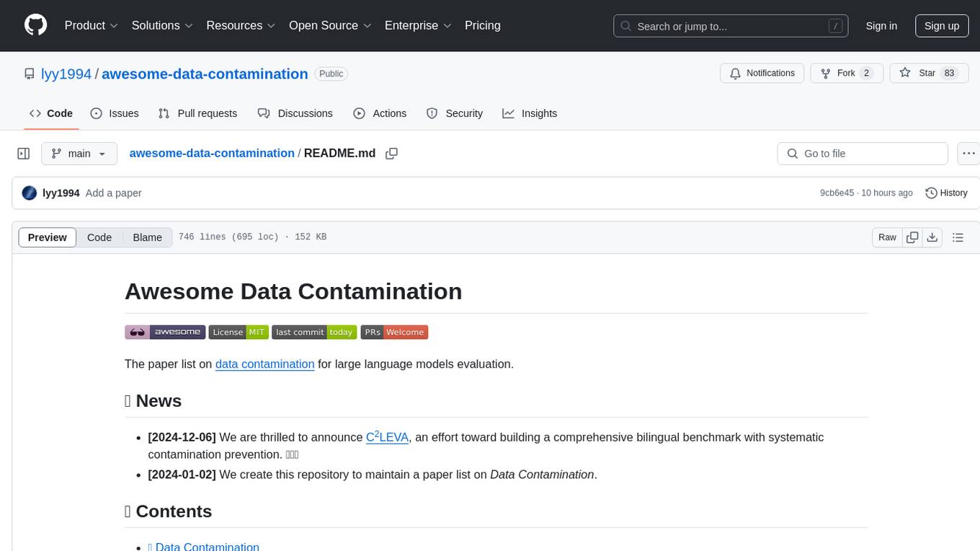980x551 pixels.
Task: Switch to the Discussions tab
Action: [295, 113]
